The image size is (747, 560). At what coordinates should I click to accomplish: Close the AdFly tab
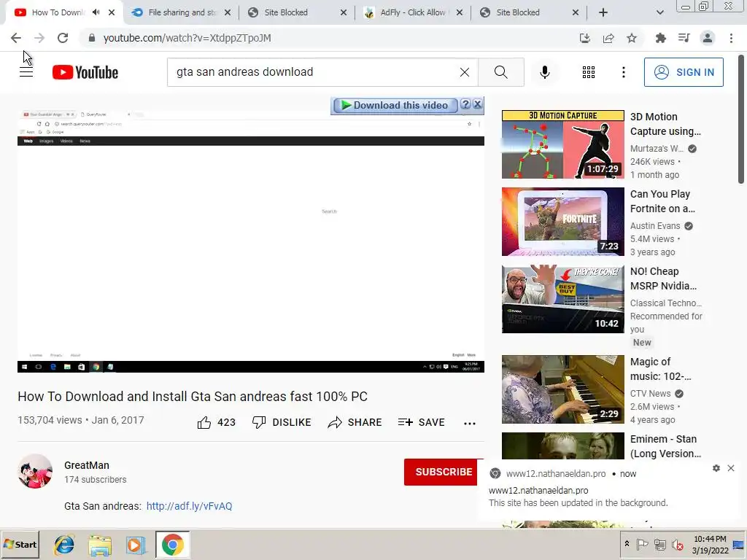pyautogui.click(x=460, y=12)
